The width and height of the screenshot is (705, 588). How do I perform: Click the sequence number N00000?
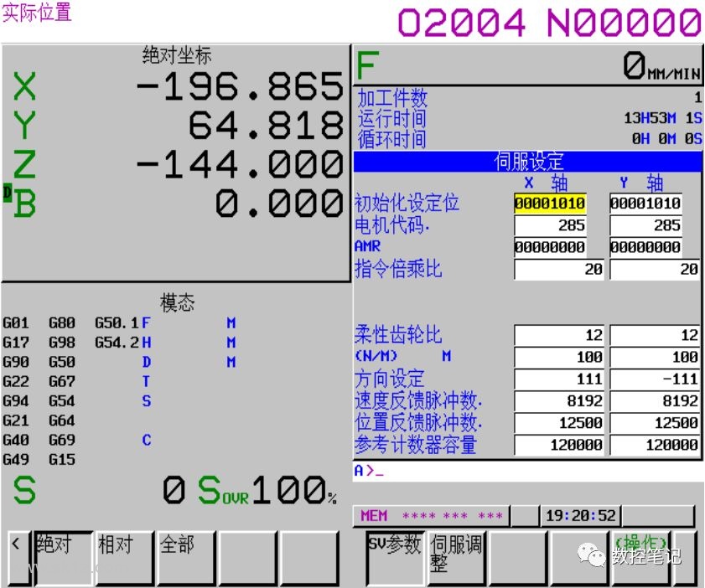[624, 23]
